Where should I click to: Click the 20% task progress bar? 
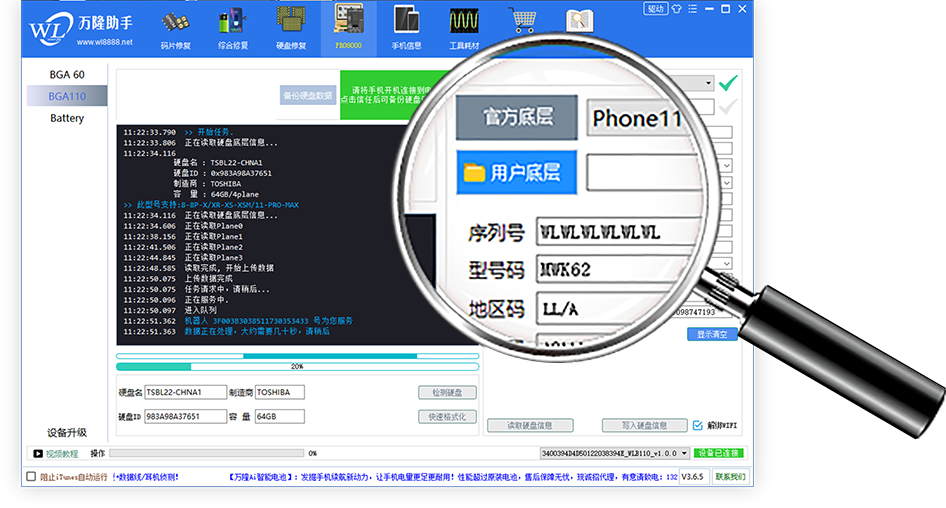click(297, 367)
